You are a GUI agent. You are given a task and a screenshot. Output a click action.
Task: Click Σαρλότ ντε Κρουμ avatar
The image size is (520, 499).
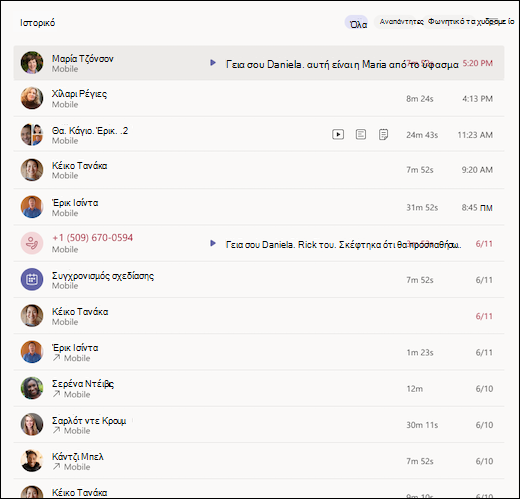coord(32,424)
